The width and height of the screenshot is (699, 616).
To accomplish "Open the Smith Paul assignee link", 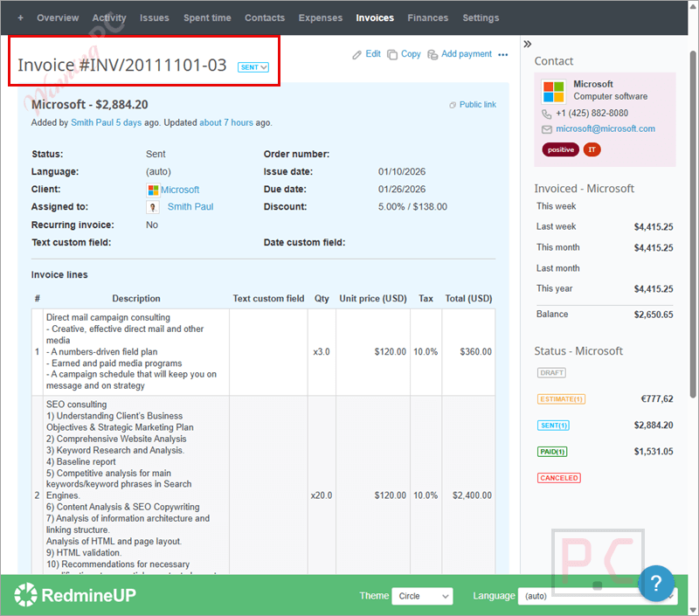I will tap(190, 207).
